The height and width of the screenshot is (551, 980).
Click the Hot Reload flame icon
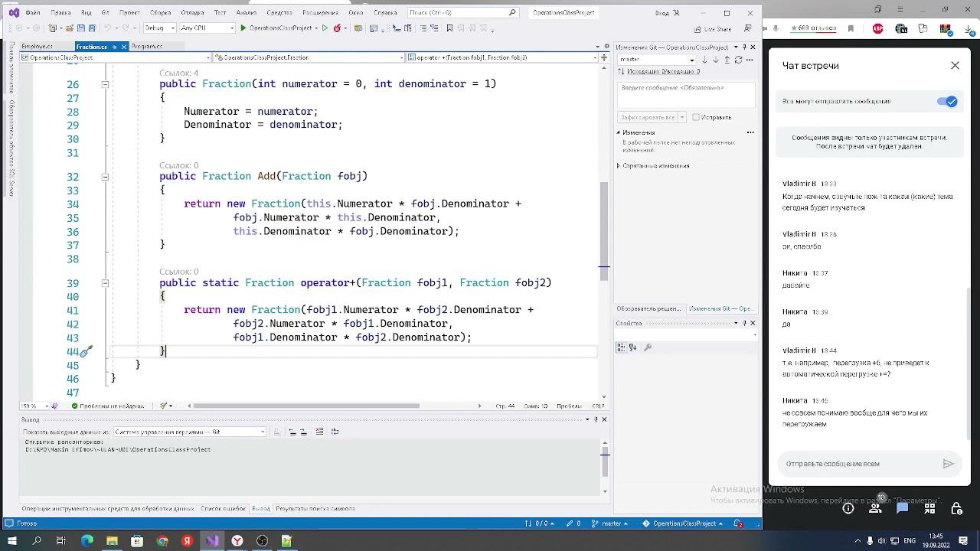[x=337, y=28]
